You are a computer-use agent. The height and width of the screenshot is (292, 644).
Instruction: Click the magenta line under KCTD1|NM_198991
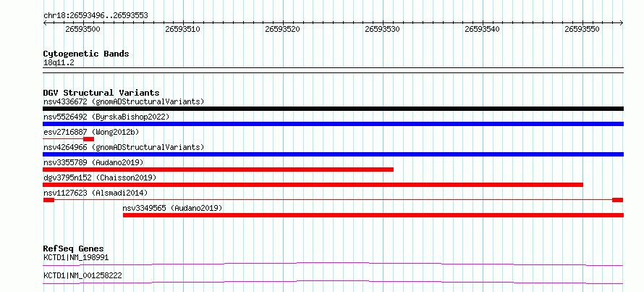[x=333, y=264]
